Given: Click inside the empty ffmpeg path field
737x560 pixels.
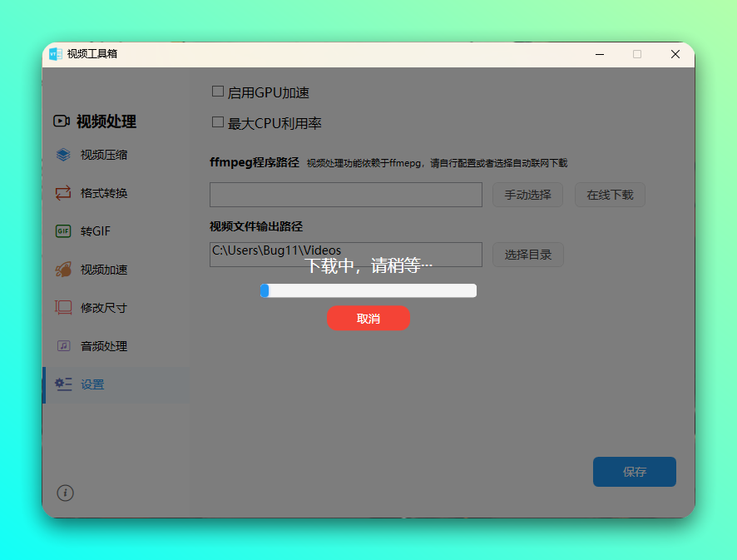Looking at the screenshot, I should 345,195.
